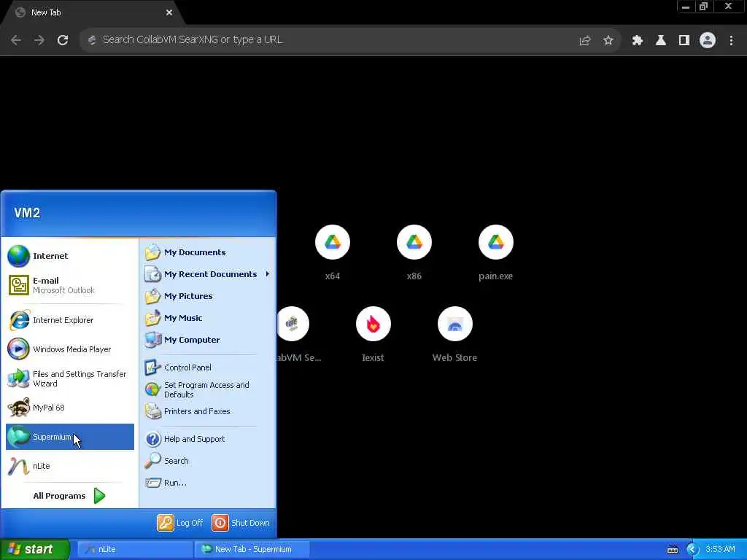
Task: Open the profile avatar menu
Action: (708, 41)
